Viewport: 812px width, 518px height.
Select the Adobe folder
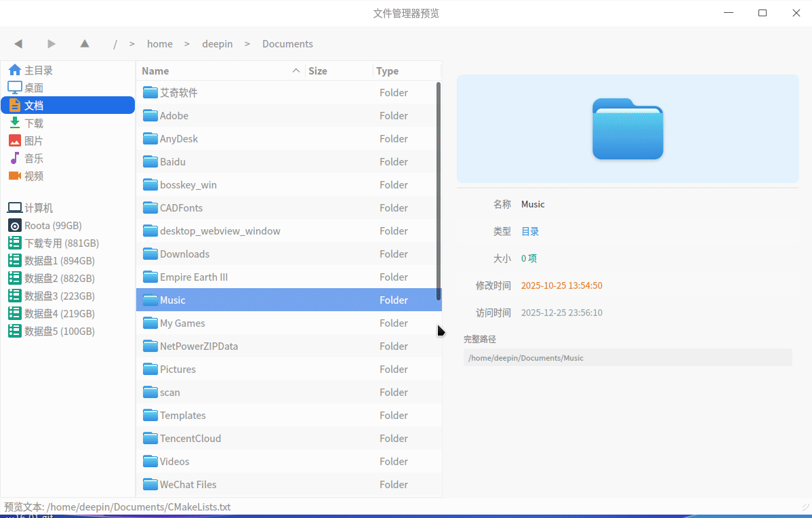289,116
